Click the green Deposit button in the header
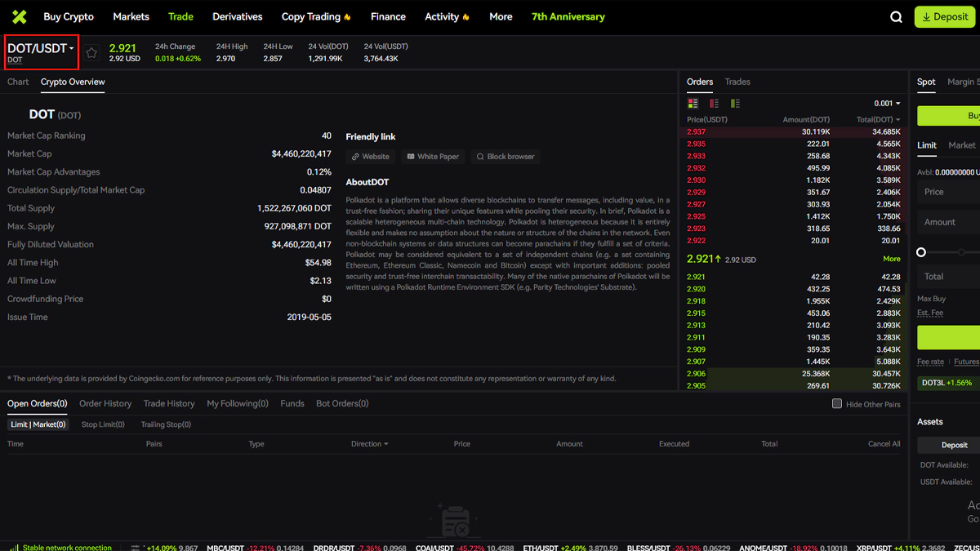The height and width of the screenshot is (551, 980). (x=945, y=17)
